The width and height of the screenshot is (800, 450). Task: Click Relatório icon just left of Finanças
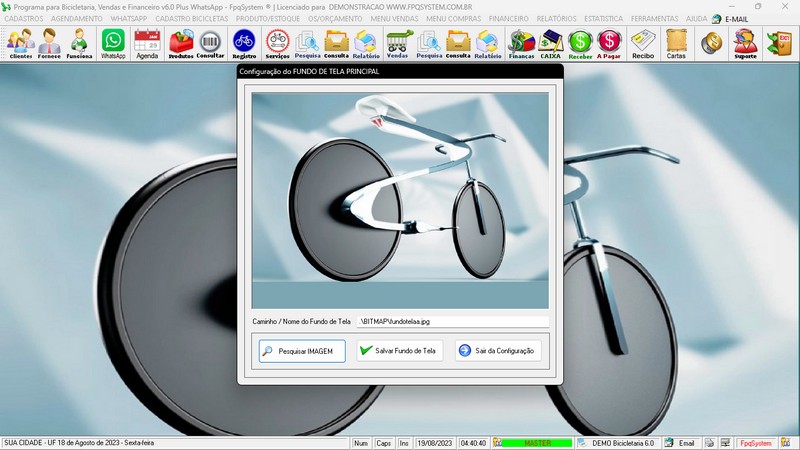coord(488,44)
